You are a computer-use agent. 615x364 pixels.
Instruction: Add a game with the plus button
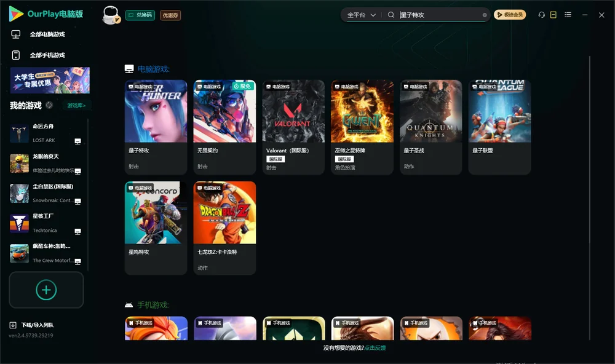pos(46,290)
